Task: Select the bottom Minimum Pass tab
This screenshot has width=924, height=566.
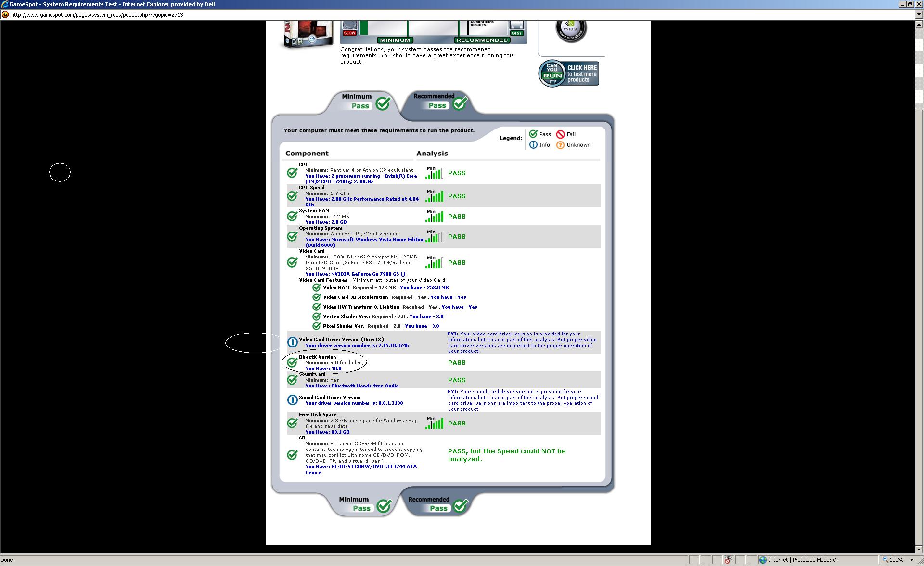Action: [x=364, y=504]
